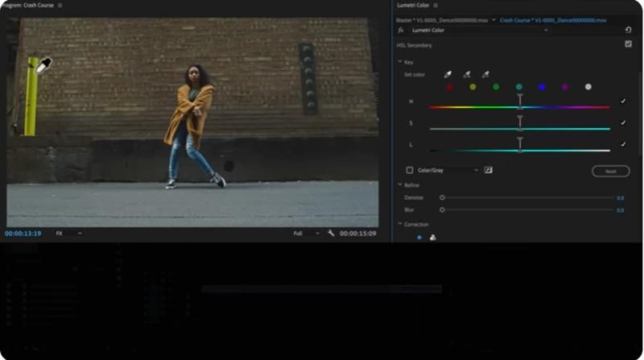Click the invert mask icon beside Color/Gray

(x=488, y=170)
